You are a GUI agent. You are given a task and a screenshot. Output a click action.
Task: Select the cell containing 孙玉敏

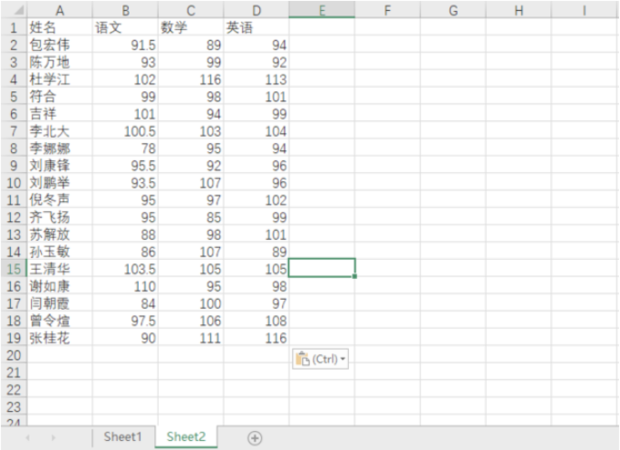point(60,252)
